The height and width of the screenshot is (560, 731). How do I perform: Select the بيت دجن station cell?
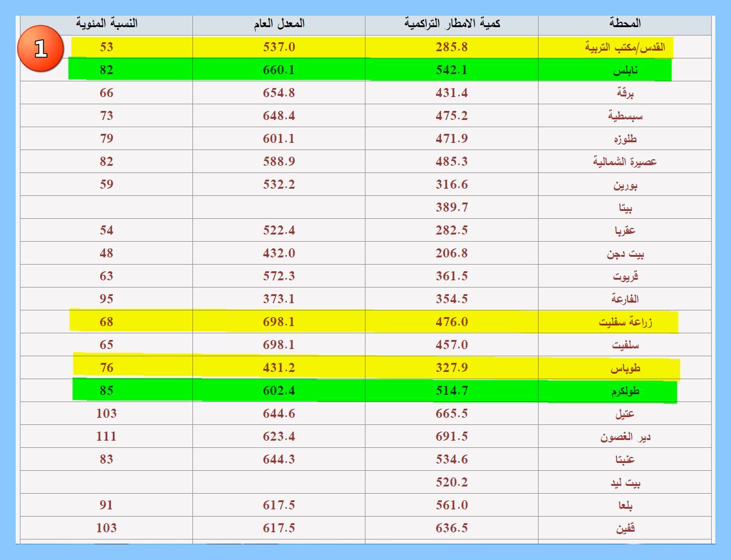625,253
